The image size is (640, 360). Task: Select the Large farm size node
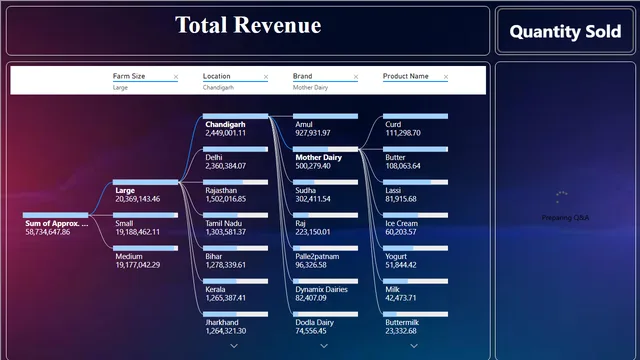(145, 191)
